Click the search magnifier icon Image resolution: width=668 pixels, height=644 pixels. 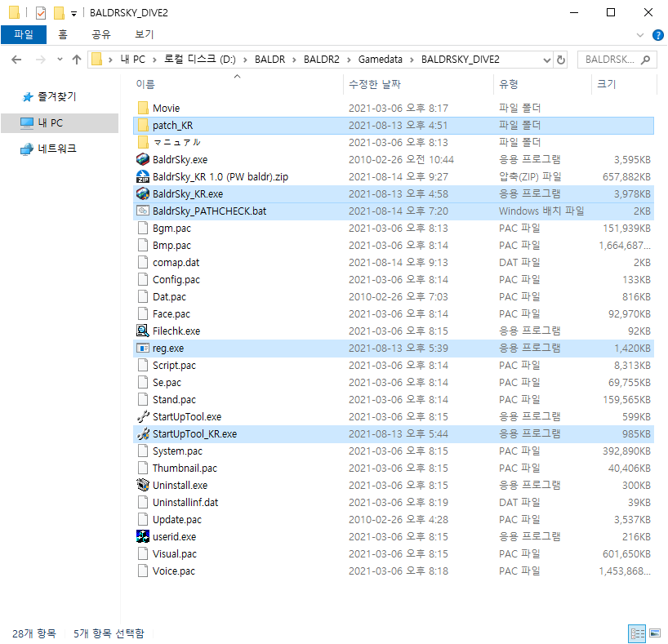646,60
